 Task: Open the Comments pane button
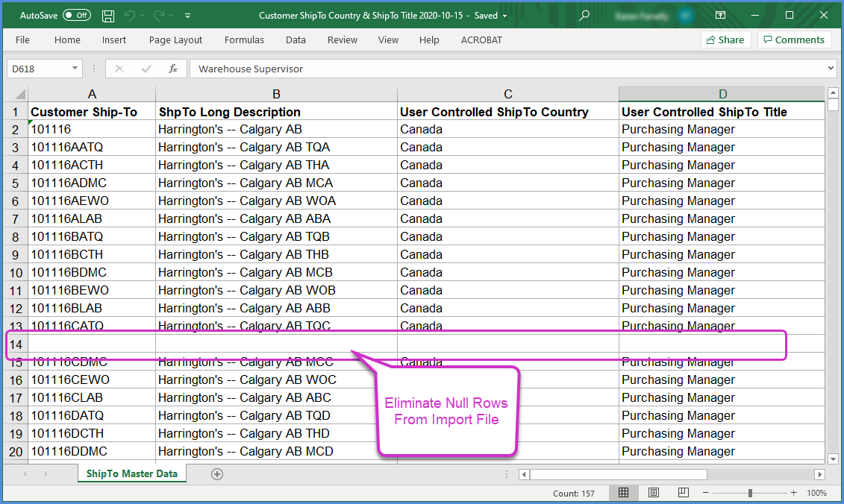pos(794,40)
